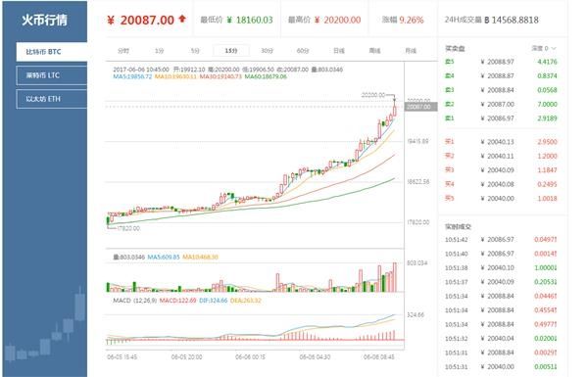Click the 06-05 20:00 time axis label
Image resolution: width=588 pixels, height=377 pixels.
pyautogui.click(x=186, y=356)
